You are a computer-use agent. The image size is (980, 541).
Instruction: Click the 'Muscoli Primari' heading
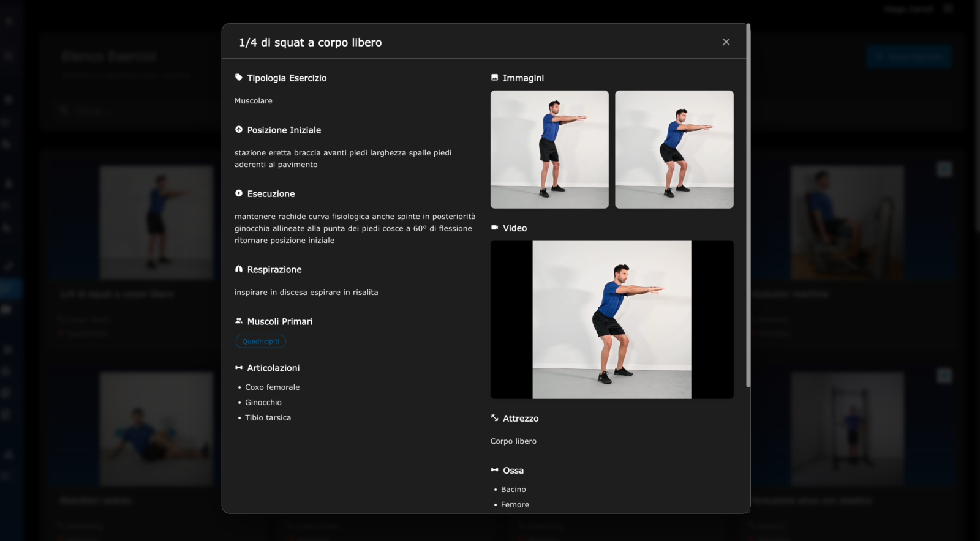click(280, 321)
